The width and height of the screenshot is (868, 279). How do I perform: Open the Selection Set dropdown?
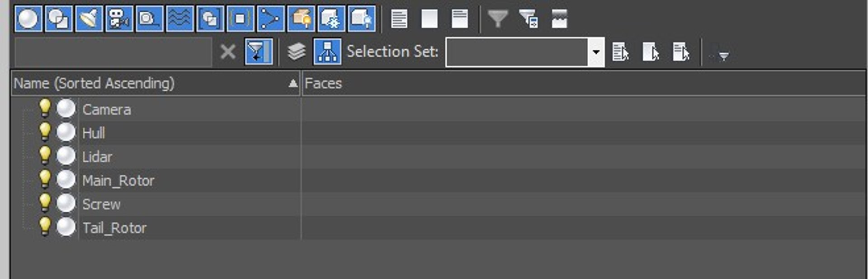click(x=596, y=52)
